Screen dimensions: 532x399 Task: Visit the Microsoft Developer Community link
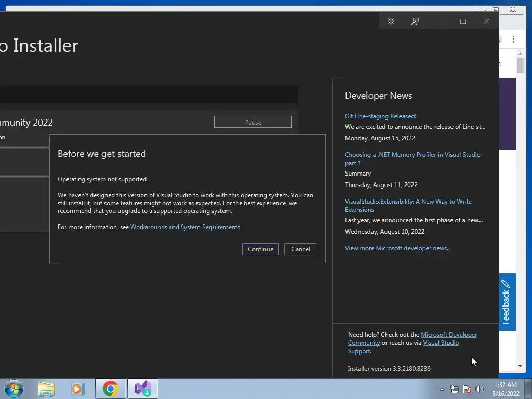point(449,335)
